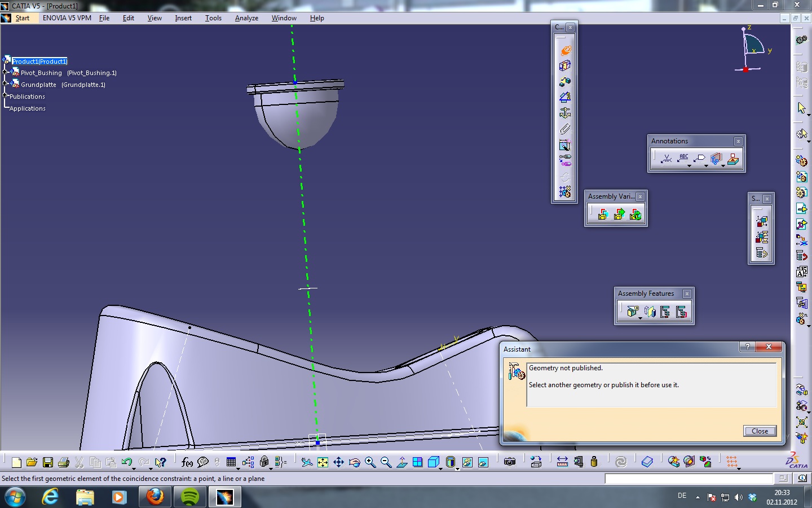This screenshot has height=508, width=812.
Task: Open the Catalog Browser book icon
Action: point(647,462)
